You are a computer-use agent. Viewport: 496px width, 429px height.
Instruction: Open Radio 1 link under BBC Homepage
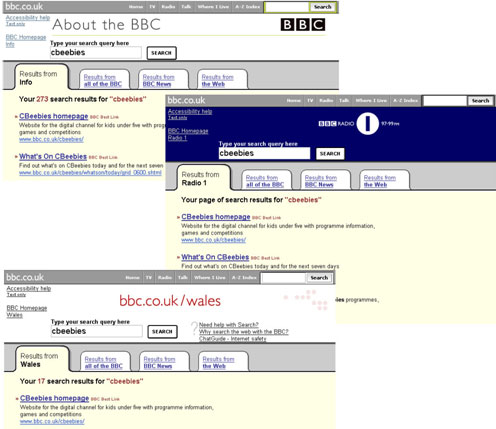[177, 138]
